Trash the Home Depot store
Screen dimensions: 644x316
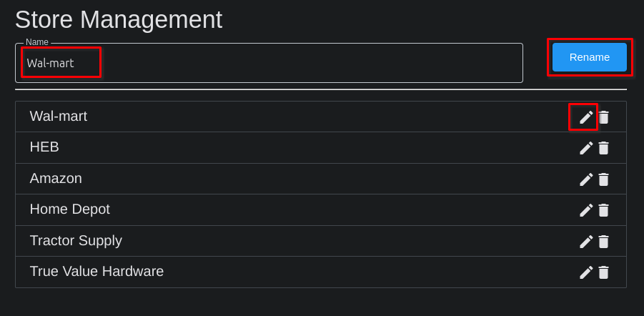pyautogui.click(x=604, y=210)
